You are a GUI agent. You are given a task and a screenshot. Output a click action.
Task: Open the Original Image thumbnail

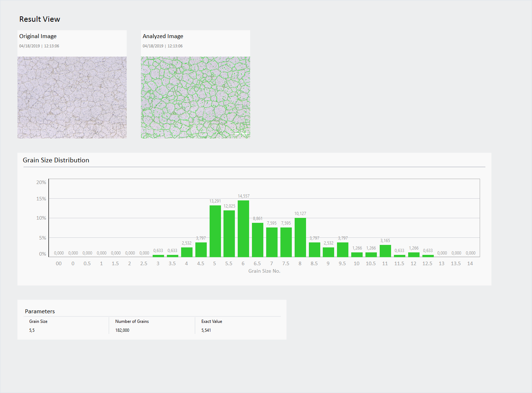[72, 97]
